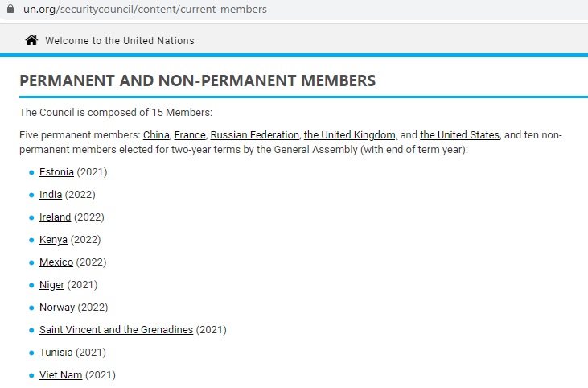Click the Niger link
The width and height of the screenshot is (588, 388).
coord(51,285)
